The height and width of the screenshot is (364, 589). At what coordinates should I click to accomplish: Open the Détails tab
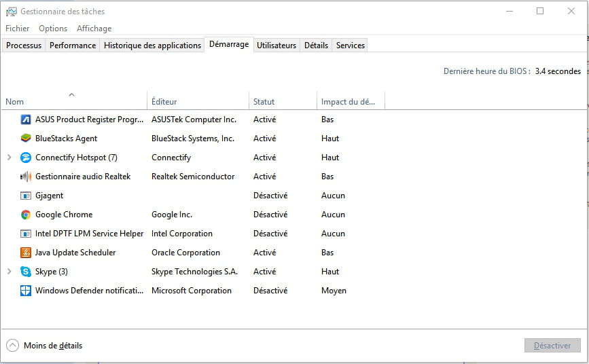(316, 45)
